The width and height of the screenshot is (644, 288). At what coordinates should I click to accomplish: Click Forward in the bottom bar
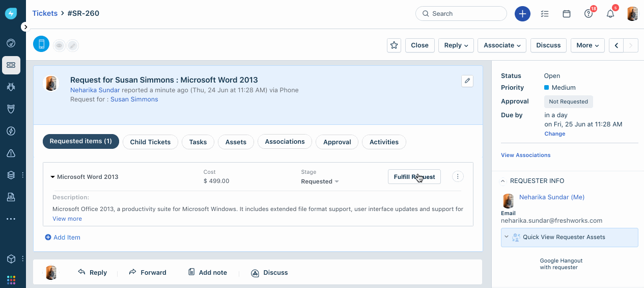(x=148, y=273)
